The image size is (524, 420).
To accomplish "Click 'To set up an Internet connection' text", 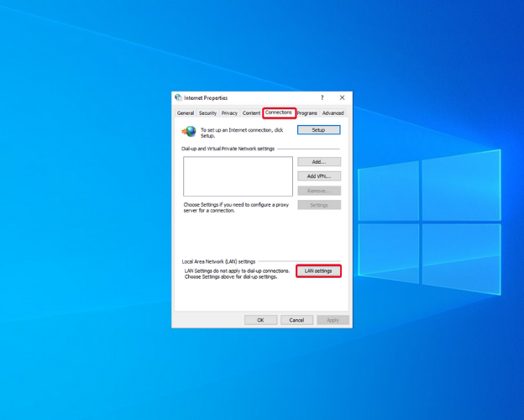I will point(242,133).
